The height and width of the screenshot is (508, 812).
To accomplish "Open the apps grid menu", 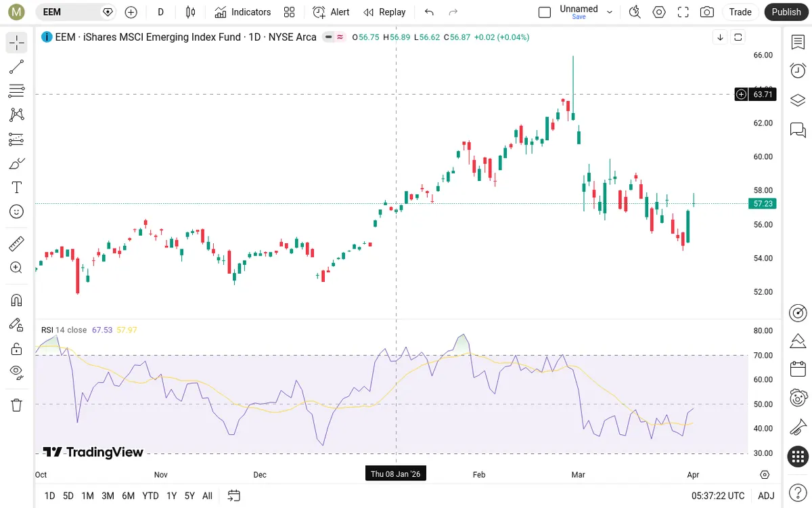I will 798,457.
